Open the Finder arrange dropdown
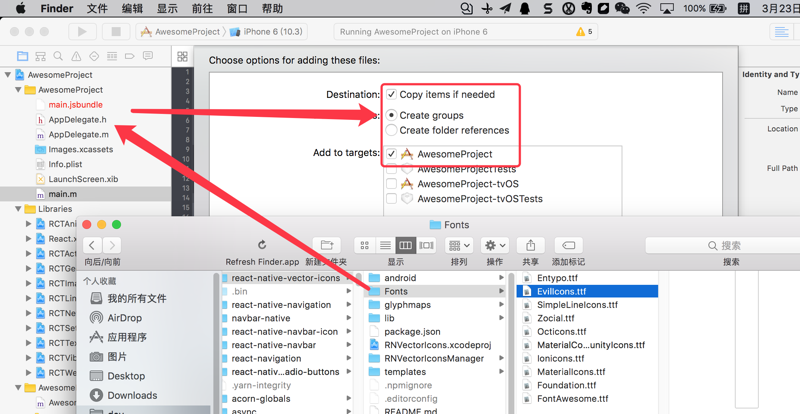The width and height of the screenshot is (800, 414). click(x=459, y=246)
